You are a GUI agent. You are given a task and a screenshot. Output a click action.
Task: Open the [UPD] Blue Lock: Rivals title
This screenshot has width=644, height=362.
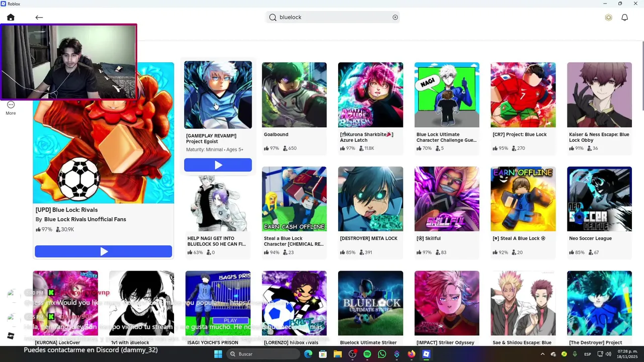66,210
